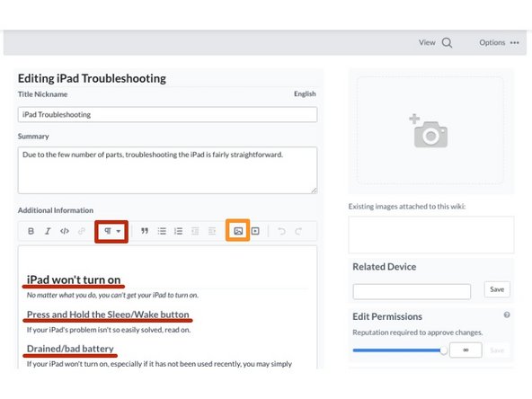The width and height of the screenshot is (532, 399).
Task: Create a bulleted list
Action: pyautogui.click(x=162, y=231)
